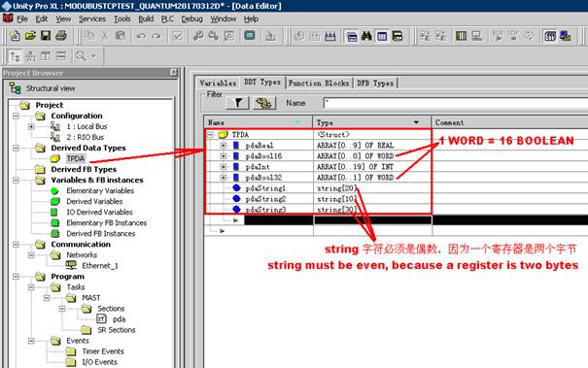Click the New project toolbar icon
588x368 pixels.
coord(15,36)
